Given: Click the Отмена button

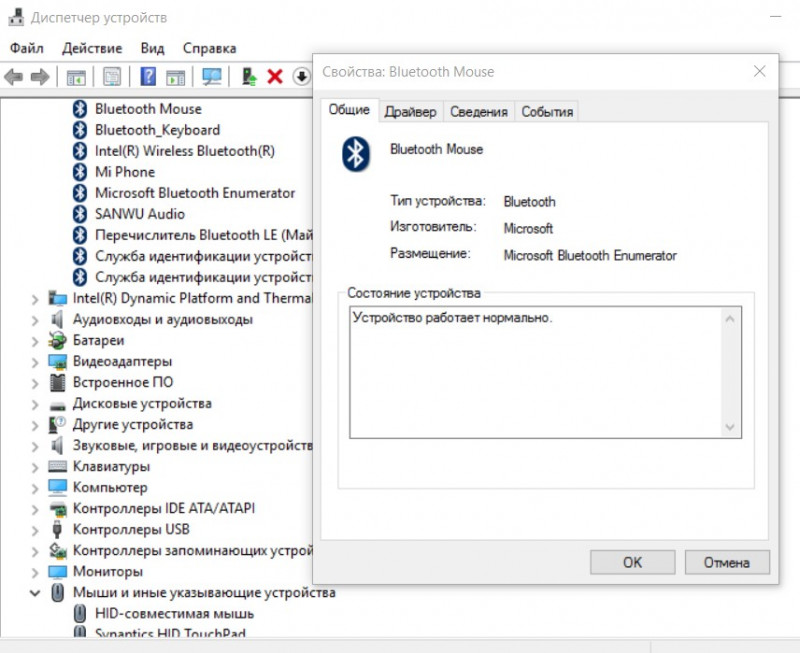Looking at the screenshot, I should tap(727, 562).
